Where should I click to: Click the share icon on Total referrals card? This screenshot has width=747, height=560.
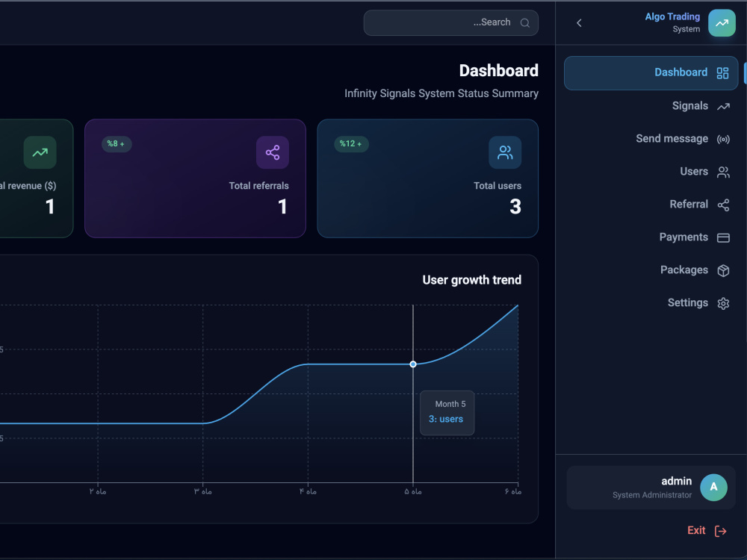(273, 152)
